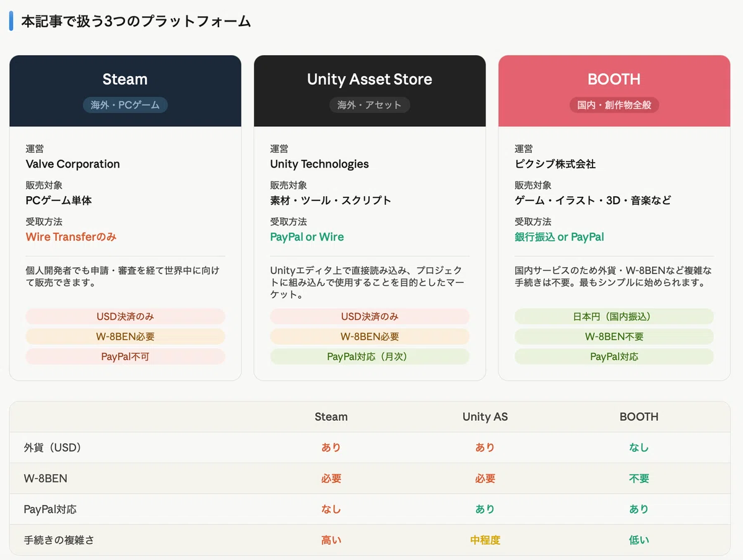Click USD決済のみ pill in the Steam card
The image size is (743, 560).
pyautogui.click(x=125, y=316)
